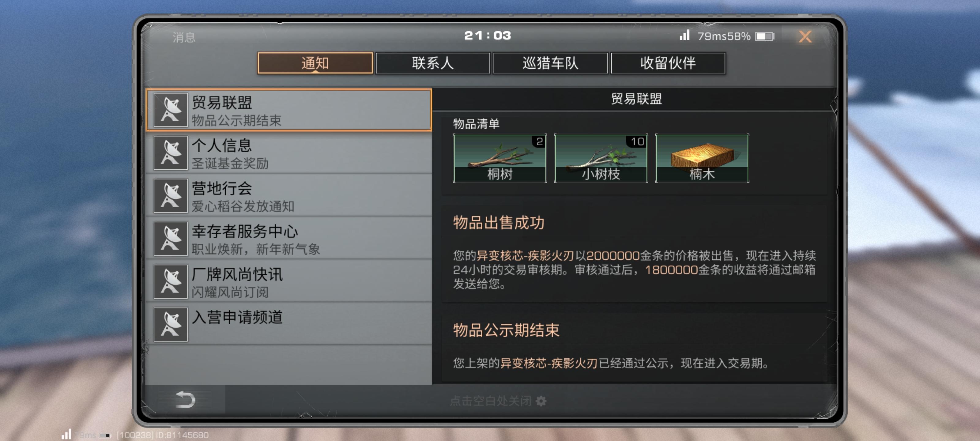
Task: Open 爱心稻谷发放通知 message
Action: coord(289,196)
